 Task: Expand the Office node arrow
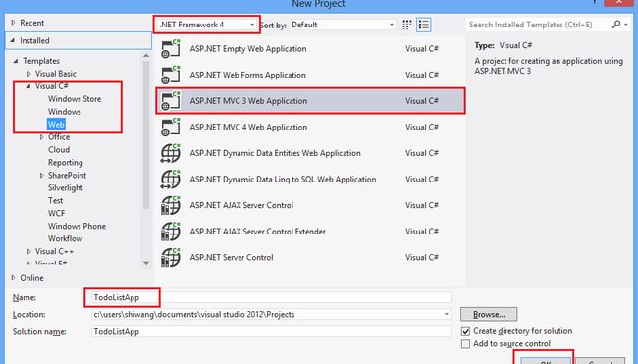(x=41, y=137)
